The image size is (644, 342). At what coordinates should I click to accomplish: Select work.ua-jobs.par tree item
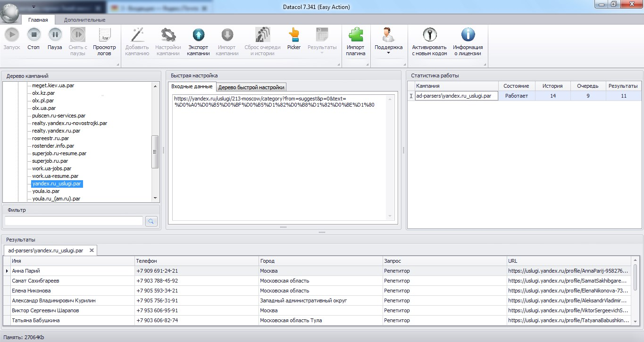(51, 168)
